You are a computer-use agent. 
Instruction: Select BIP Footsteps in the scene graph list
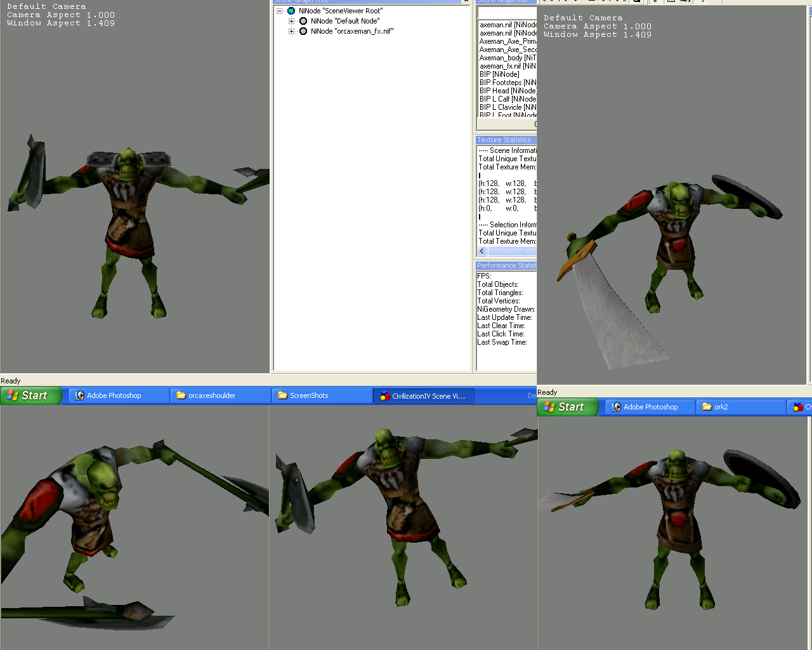click(x=507, y=83)
